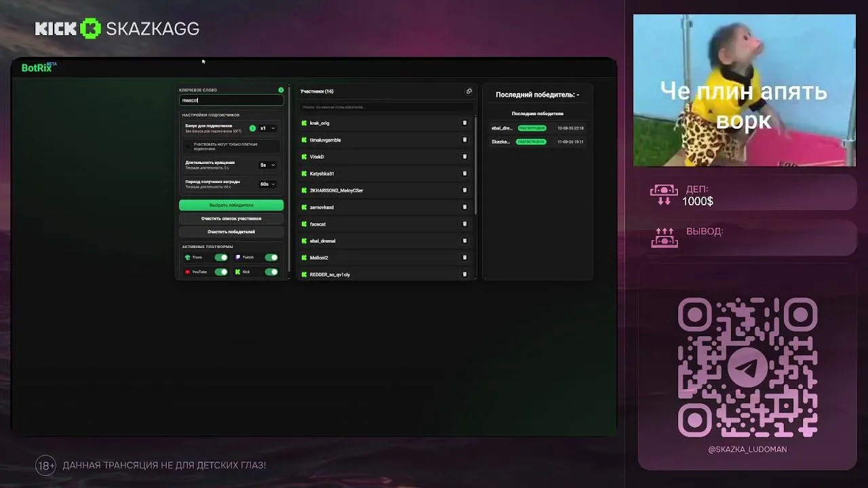Image resolution: width=868 pixels, height=488 pixels.
Task: Click the withdrawal icon beside ВЫВОД
Action: pyautogui.click(x=664, y=237)
